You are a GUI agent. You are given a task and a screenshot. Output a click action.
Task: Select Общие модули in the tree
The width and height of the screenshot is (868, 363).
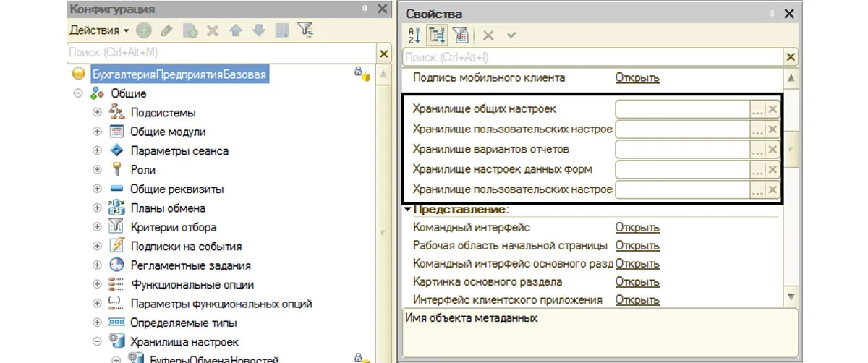point(168,132)
